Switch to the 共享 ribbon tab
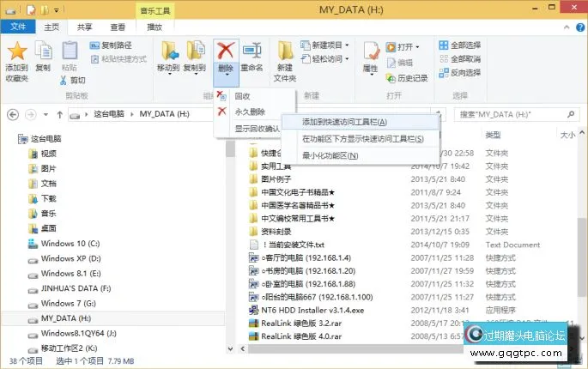This screenshot has width=588, height=369. click(x=84, y=27)
